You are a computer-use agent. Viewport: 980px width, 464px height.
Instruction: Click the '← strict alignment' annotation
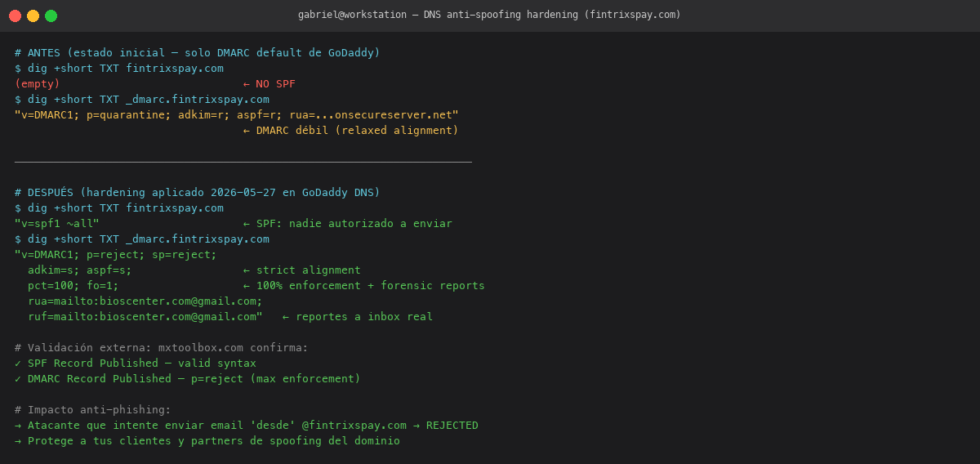click(302, 270)
